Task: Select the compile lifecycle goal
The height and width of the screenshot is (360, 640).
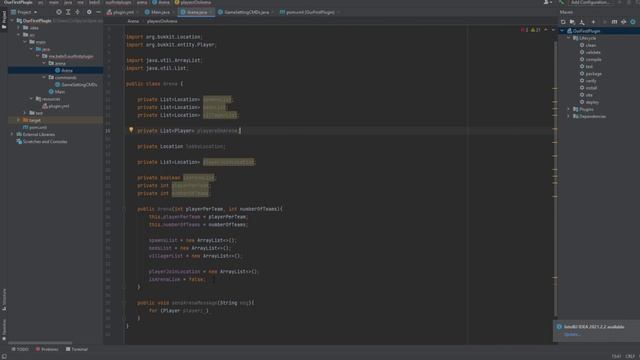Action: [590, 60]
